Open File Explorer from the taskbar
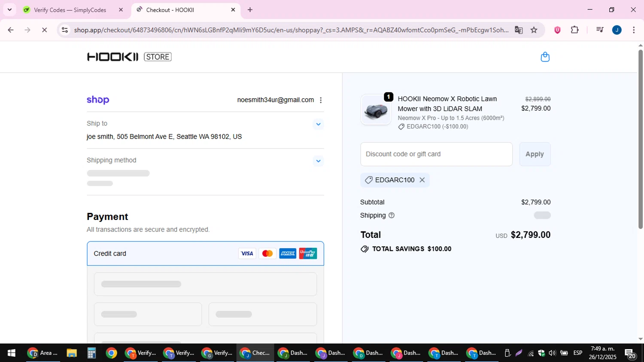The image size is (644, 362). tap(72, 353)
